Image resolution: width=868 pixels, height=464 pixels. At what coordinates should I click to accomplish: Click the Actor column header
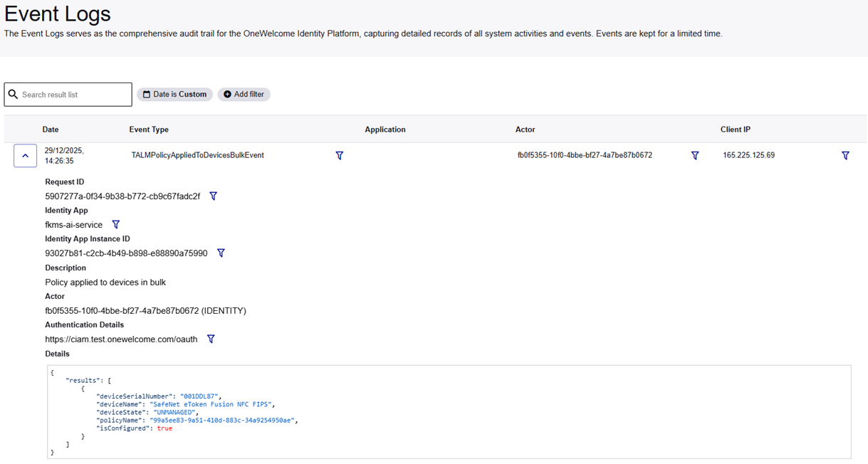point(525,130)
